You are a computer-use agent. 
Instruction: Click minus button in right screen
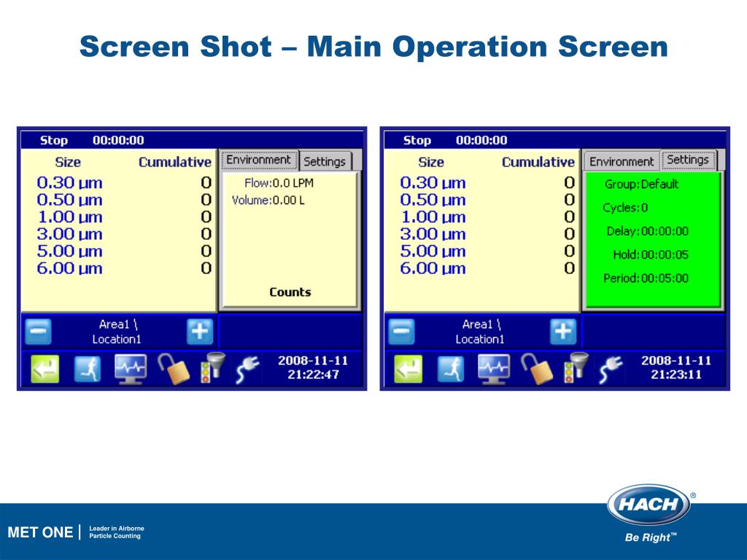(402, 332)
